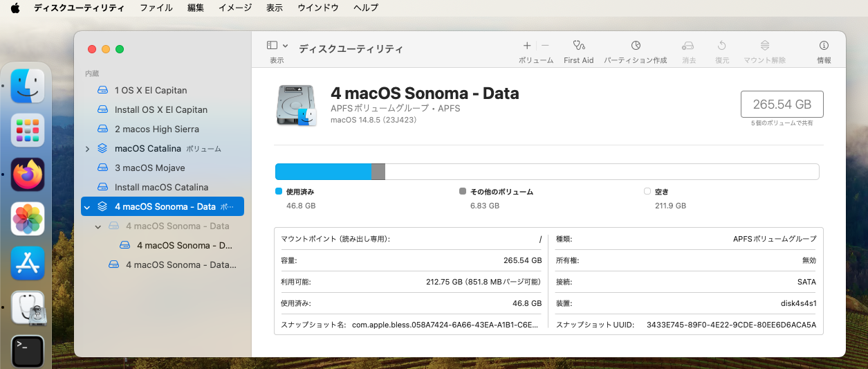Open Firefox from the Dock
The width and height of the screenshot is (868, 369).
click(x=28, y=174)
